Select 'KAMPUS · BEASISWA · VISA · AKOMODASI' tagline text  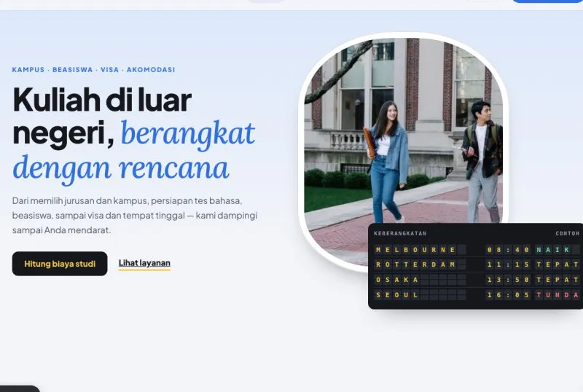click(x=93, y=69)
